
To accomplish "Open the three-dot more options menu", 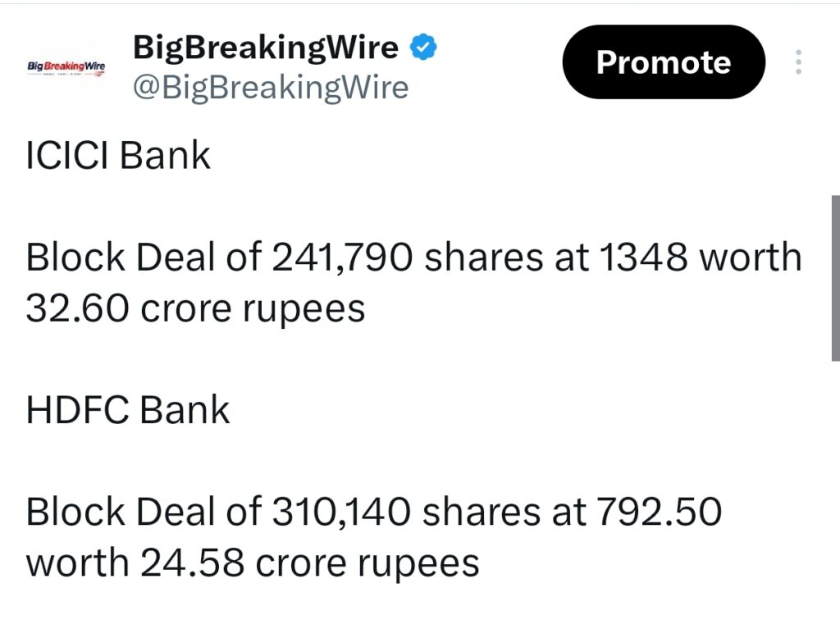I will point(798,62).
